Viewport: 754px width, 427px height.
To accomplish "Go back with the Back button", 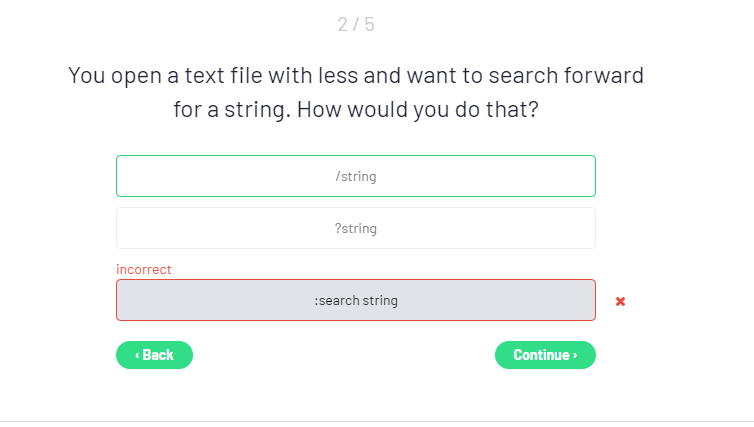I will pyautogui.click(x=154, y=355).
